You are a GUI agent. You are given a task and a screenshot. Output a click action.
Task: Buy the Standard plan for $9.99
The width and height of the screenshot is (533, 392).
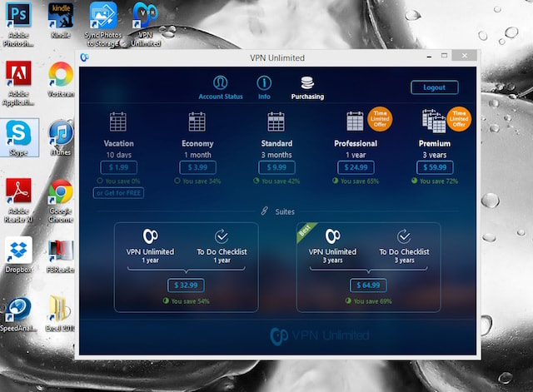pos(276,167)
